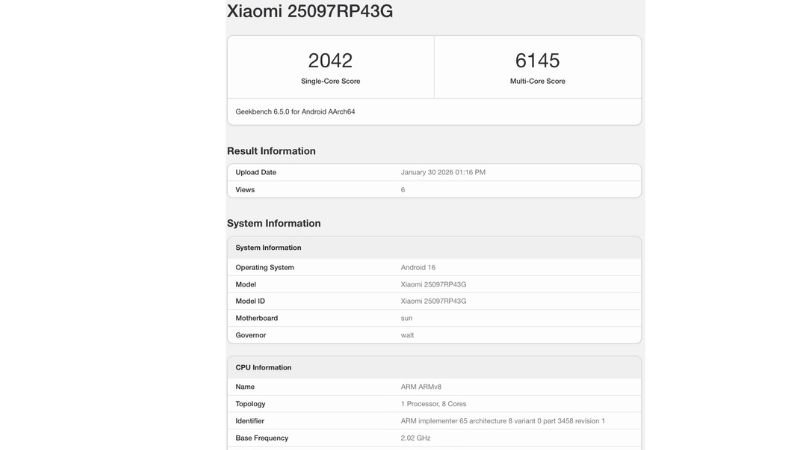Viewport: 800px width, 450px height.
Task: Select the motherboard value sun
Action: (x=406, y=318)
